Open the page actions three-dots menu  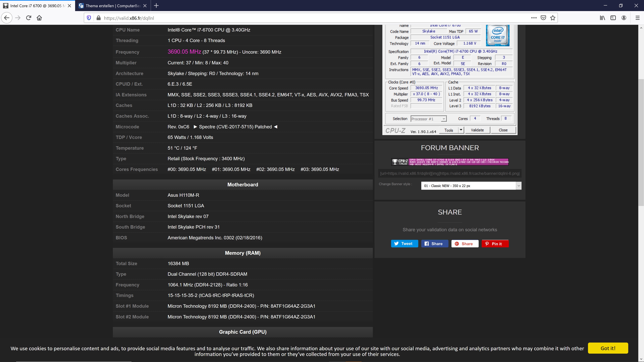[534, 18]
